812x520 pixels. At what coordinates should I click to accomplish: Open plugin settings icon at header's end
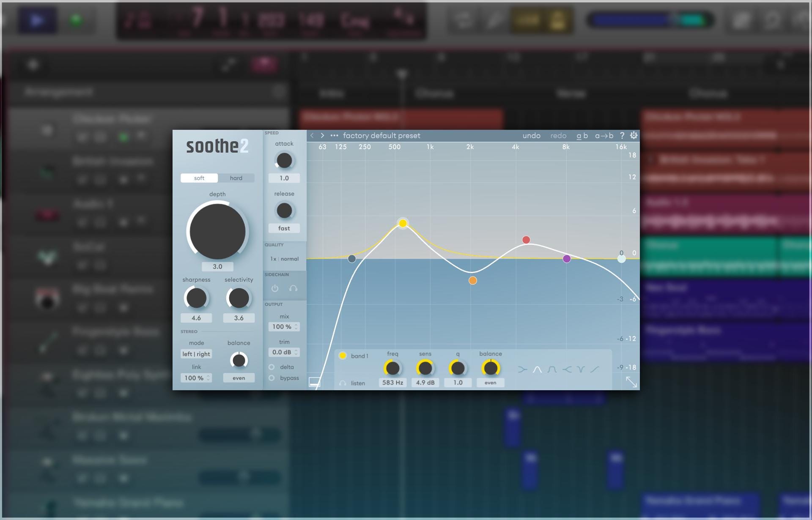634,136
